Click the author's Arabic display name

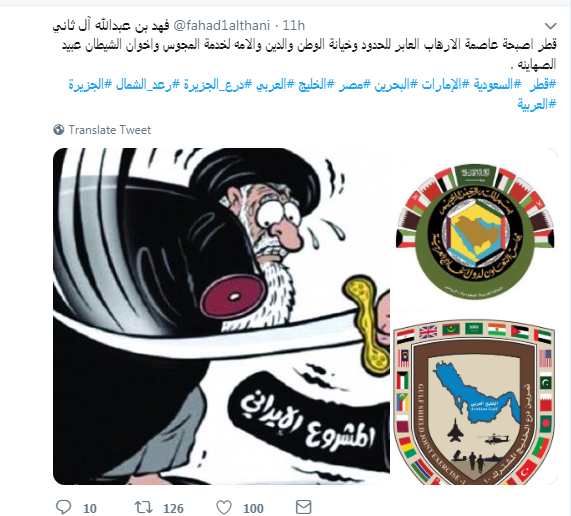[x=111, y=25]
